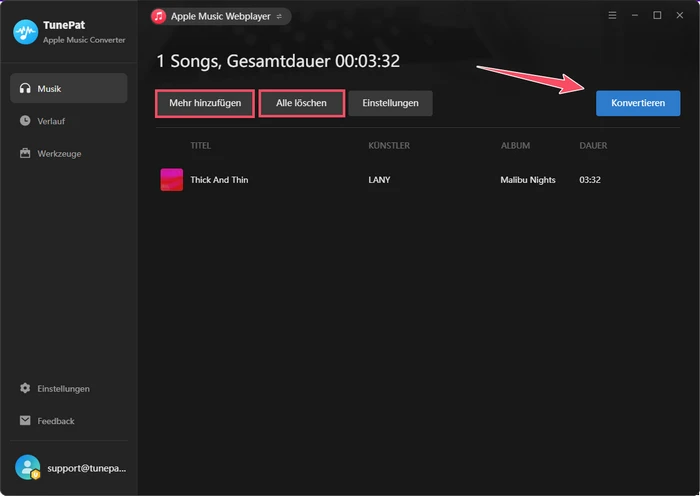Click the TITEL column header
This screenshot has height=496, width=700.
pos(200,146)
